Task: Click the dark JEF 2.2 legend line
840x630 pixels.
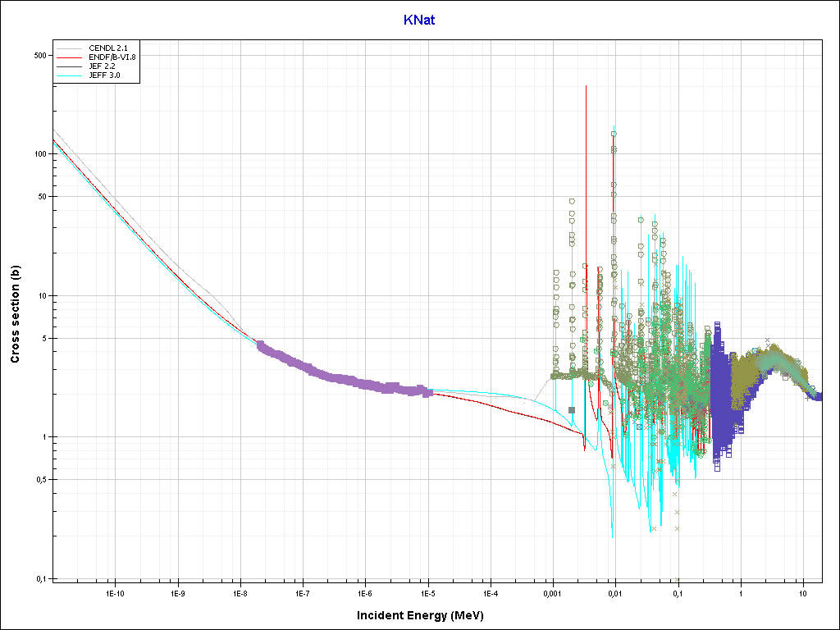Action: point(70,66)
